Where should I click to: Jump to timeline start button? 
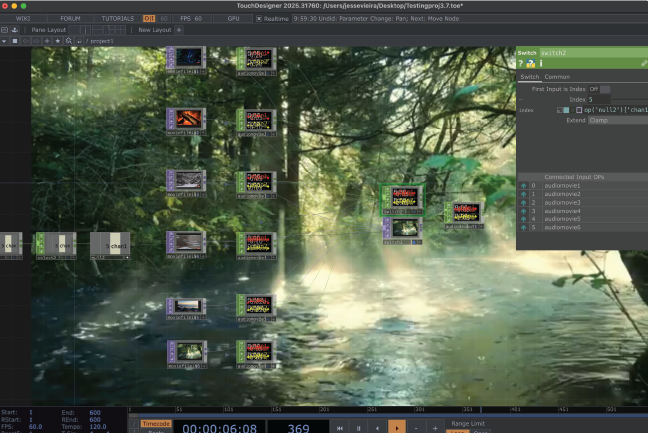coord(340,428)
